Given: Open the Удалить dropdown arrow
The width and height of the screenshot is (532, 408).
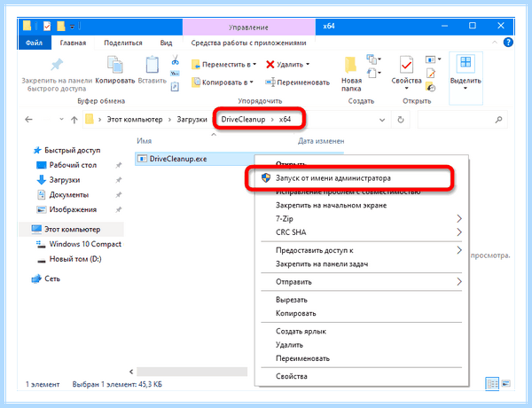Looking at the screenshot, I should (308, 64).
